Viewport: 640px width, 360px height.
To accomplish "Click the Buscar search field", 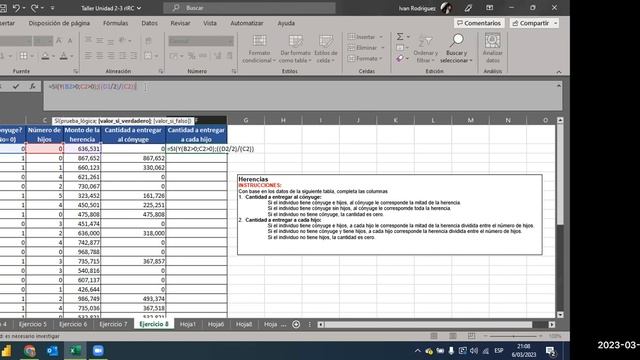I will [x=250, y=8].
